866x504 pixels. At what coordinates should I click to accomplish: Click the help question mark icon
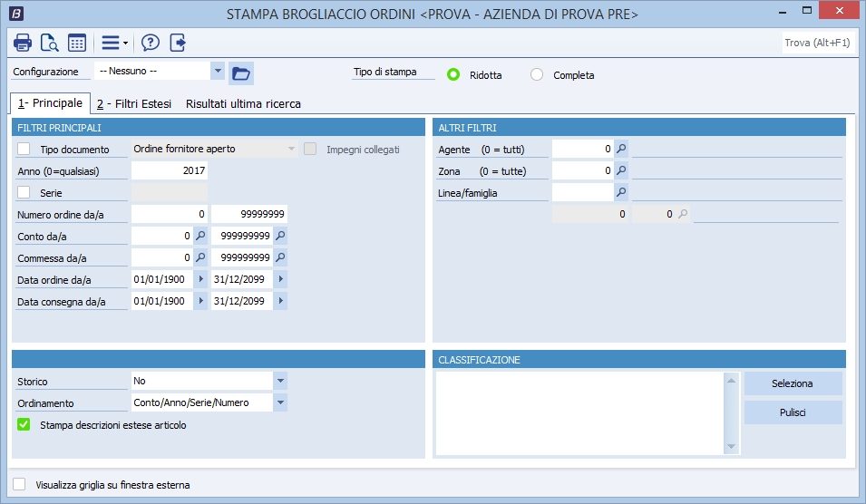(x=151, y=43)
